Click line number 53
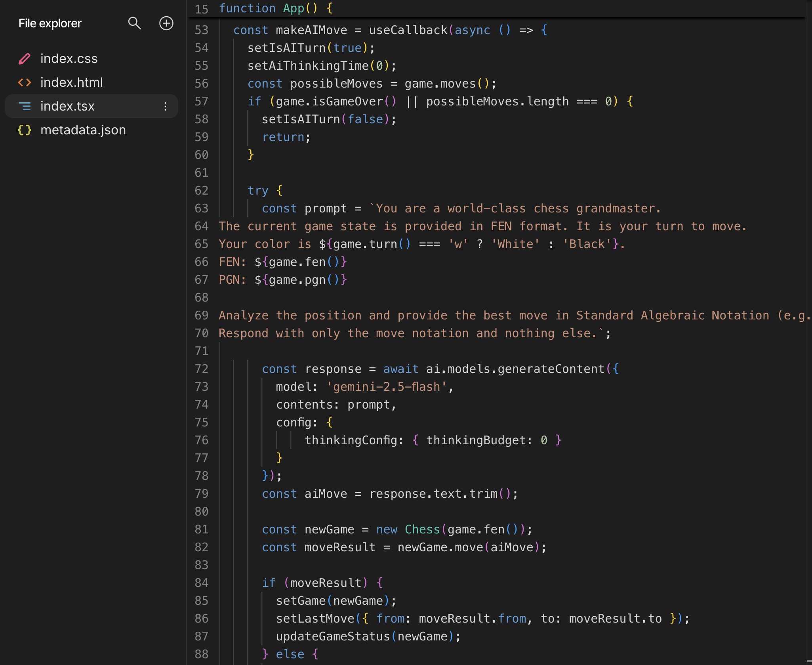 click(201, 30)
